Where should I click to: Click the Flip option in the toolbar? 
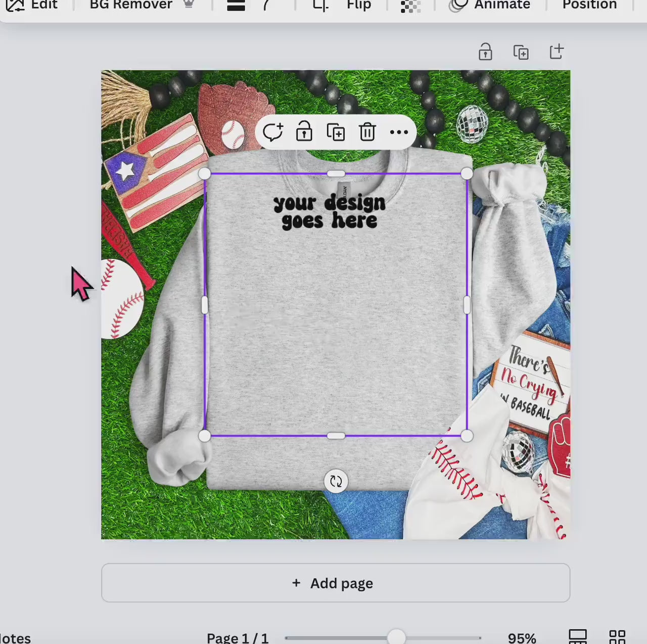point(359,5)
